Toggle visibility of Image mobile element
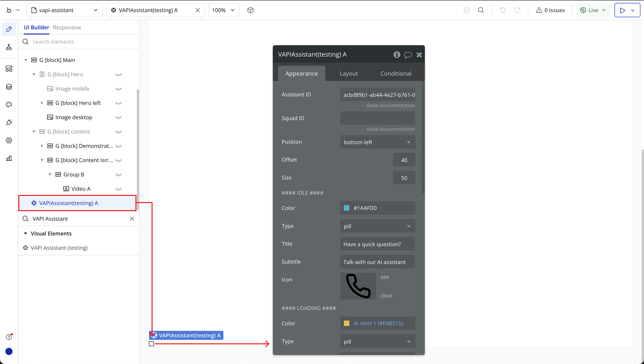Image resolution: width=644 pixels, height=364 pixels. coord(119,89)
